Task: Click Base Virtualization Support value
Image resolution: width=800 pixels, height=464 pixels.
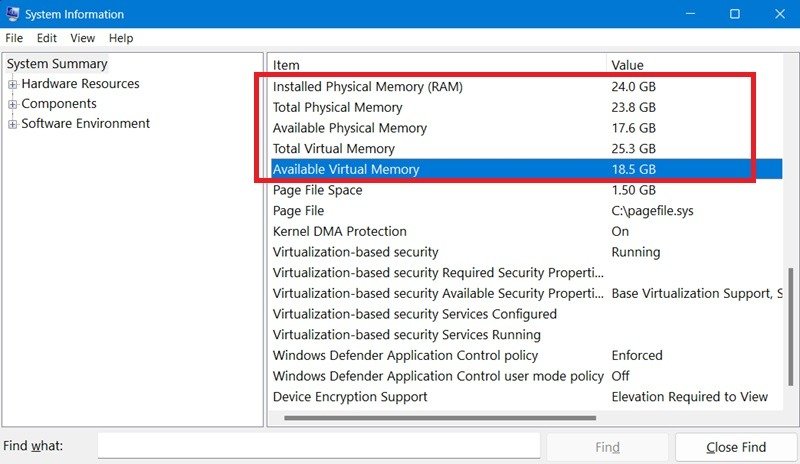Action: tap(696, 294)
